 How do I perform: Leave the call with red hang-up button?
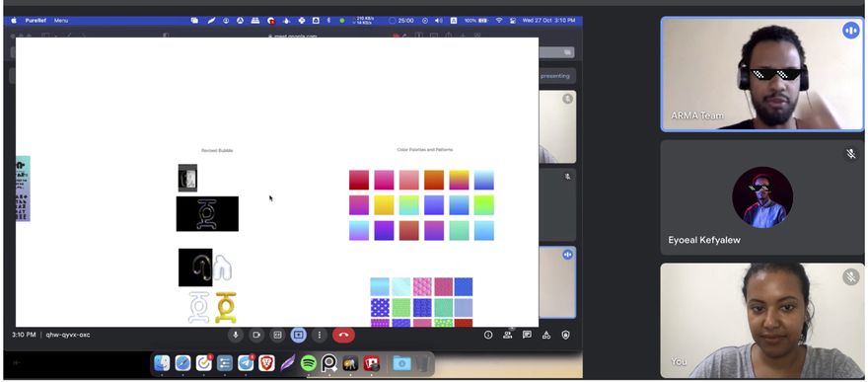343,335
